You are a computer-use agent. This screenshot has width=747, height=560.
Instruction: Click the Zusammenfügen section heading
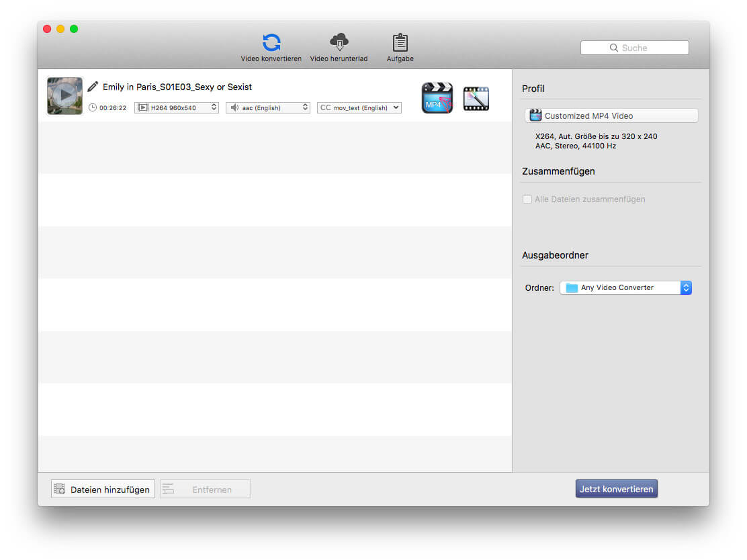pyautogui.click(x=558, y=171)
